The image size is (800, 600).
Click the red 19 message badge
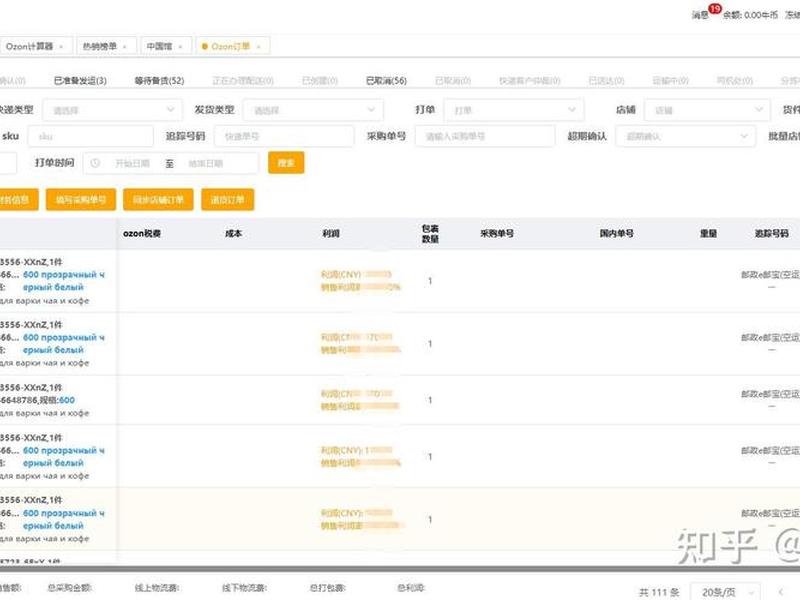715,9
